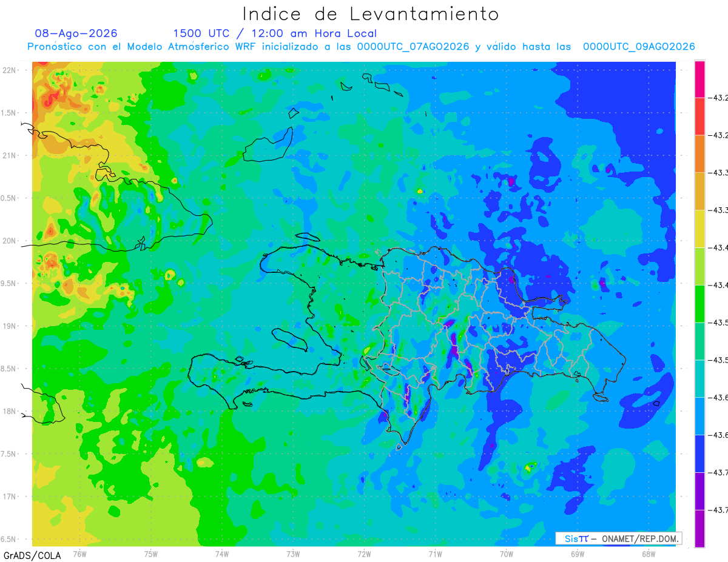Choose the bright green legend swatch
This screenshot has height=562, width=728.
[x=699, y=303]
